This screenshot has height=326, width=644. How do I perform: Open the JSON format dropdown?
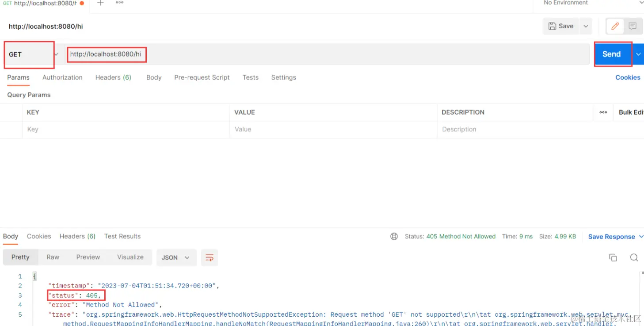(x=175, y=257)
